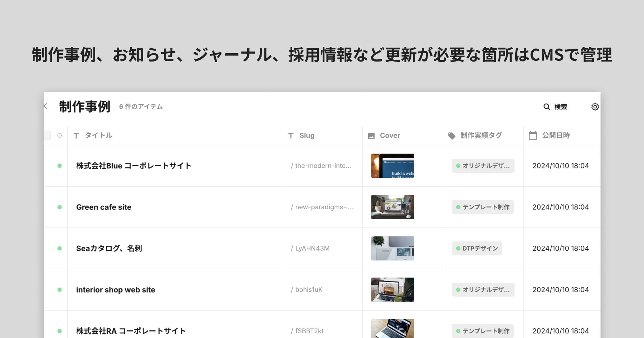Click テンプレート制作 tag in Green cafe row

pyautogui.click(x=483, y=207)
